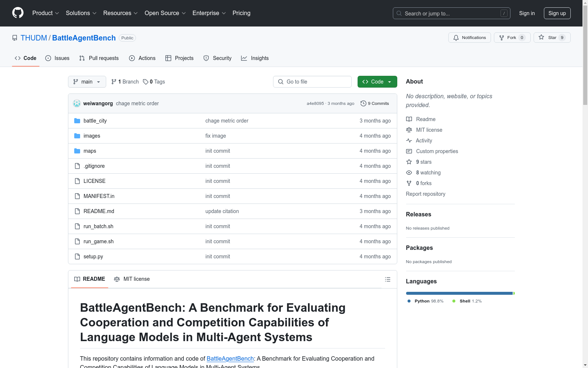The image size is (588, 368).
Task: Click the pulse icon next to Activity
Action: click(x=409, y=141)
